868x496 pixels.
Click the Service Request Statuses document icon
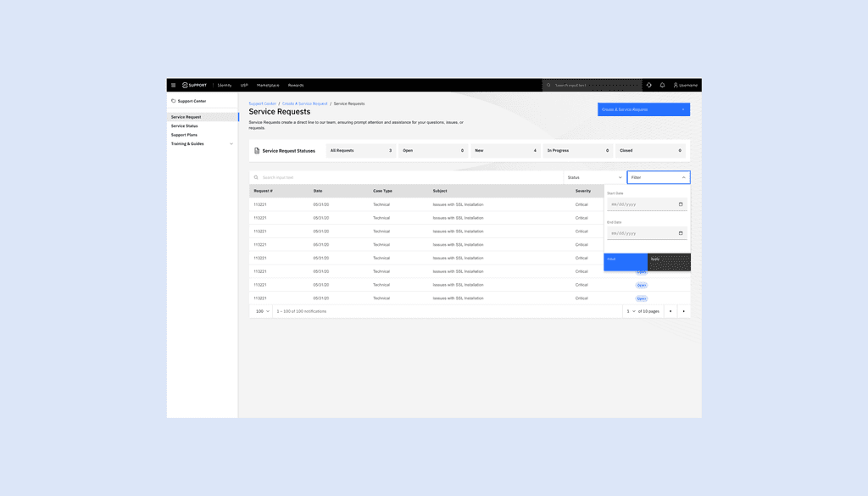point(257,151)
